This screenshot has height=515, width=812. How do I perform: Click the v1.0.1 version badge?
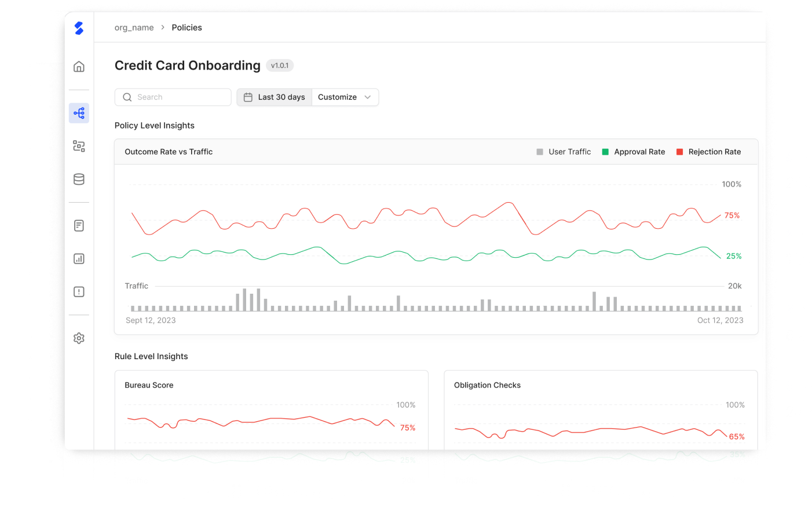pos(280,65)
